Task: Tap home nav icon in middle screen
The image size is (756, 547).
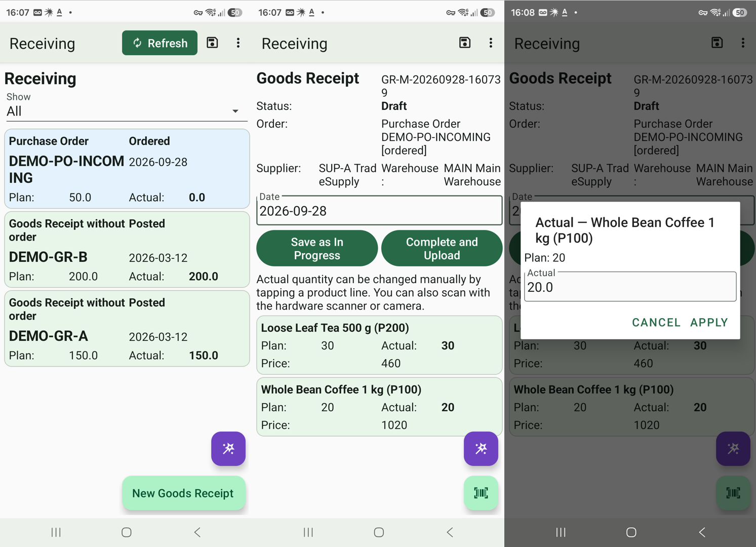Action: click(x=379, y=532)
